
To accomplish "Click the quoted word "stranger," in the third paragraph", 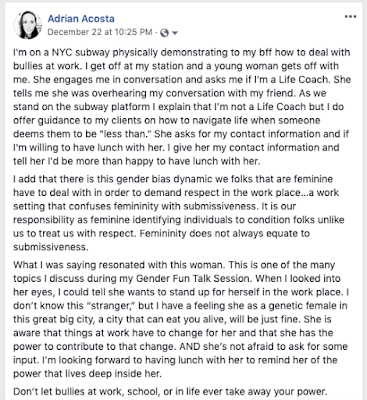I will click(x=109, y=306).
